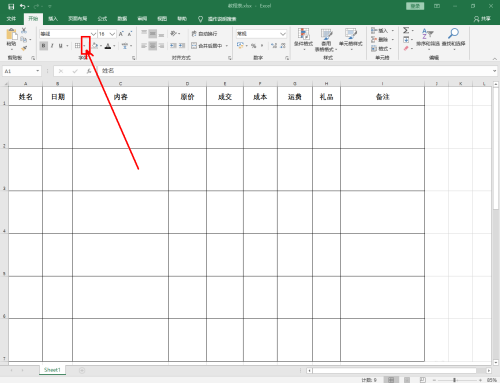Click the Cell Styles icon
Image resolution: width=500 pixels, height=383 pixels.
pos(351,34)
